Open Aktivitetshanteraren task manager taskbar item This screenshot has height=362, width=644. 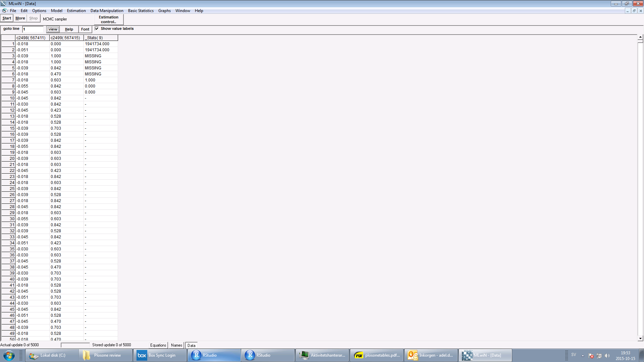322,355
